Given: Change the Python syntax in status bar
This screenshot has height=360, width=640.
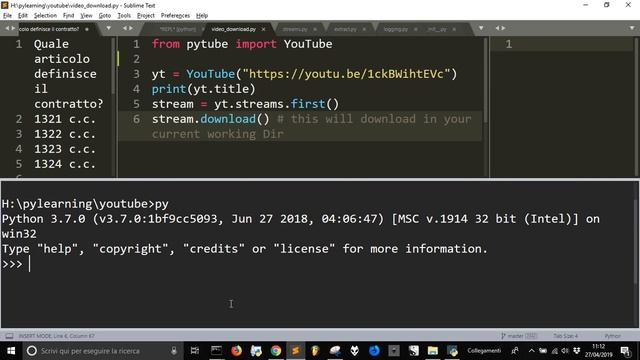Looking at the screenshot, I should pos(612,336).
